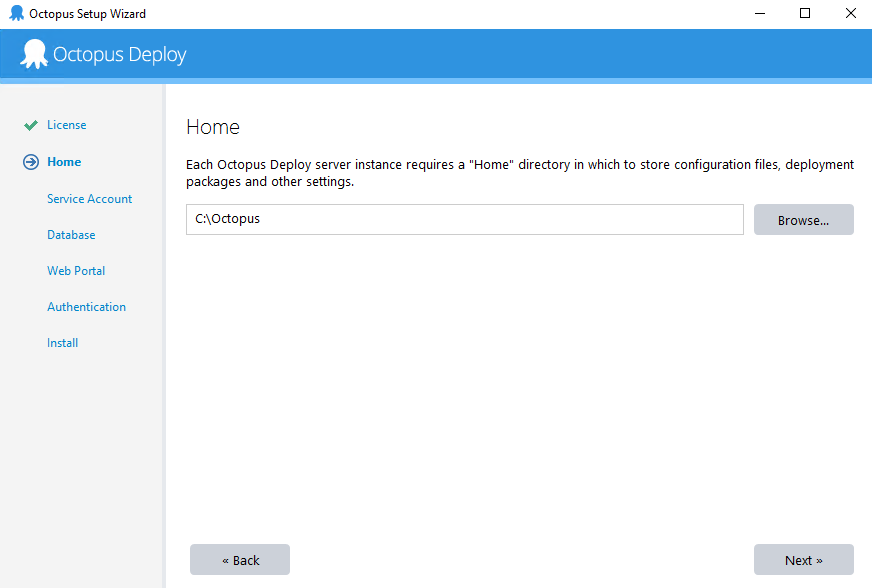Open the Database step

tap(71, 235)
